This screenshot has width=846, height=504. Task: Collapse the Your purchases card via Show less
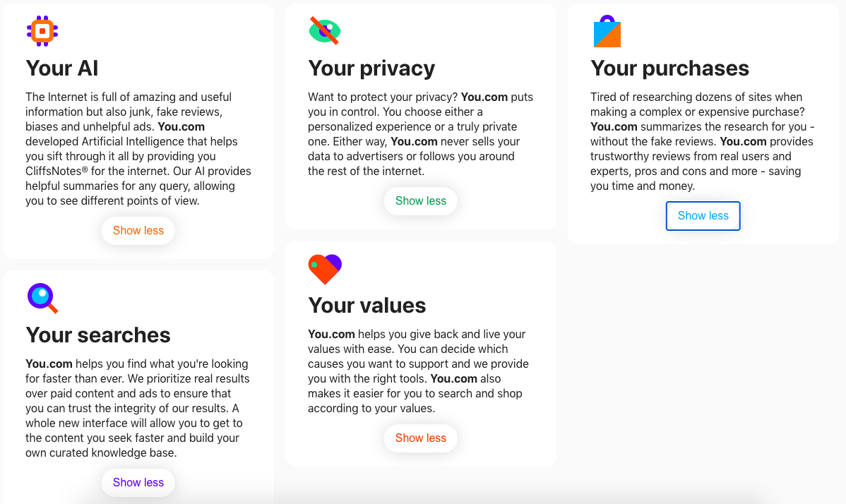tap(703, 215)
